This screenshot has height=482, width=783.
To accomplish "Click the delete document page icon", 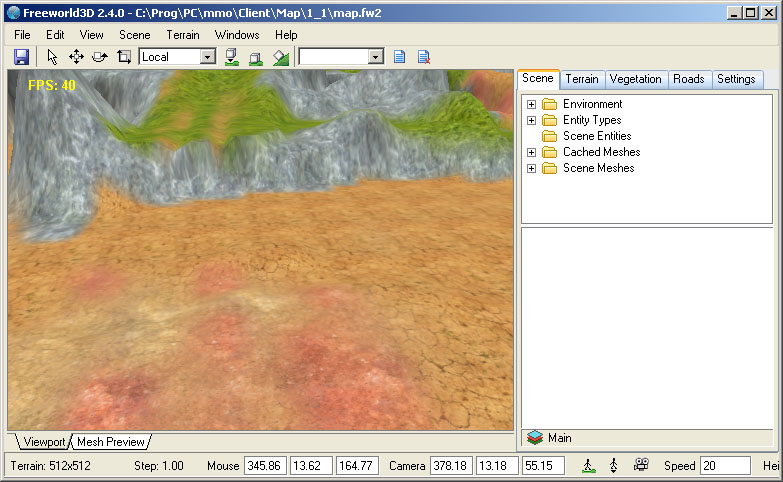I will click(424, 57).
